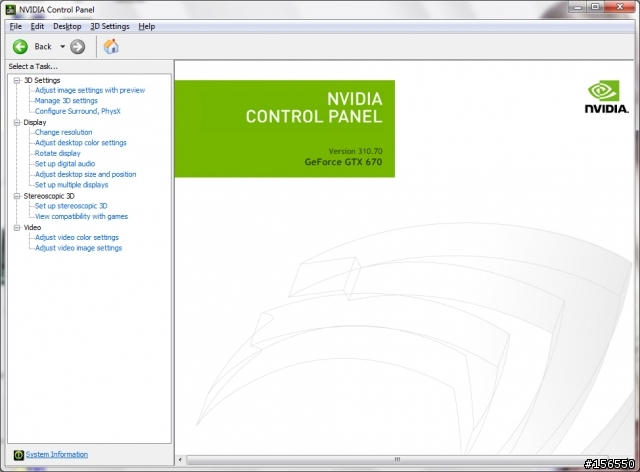
Task: Click the System Information icon
Action: point(19,454)
